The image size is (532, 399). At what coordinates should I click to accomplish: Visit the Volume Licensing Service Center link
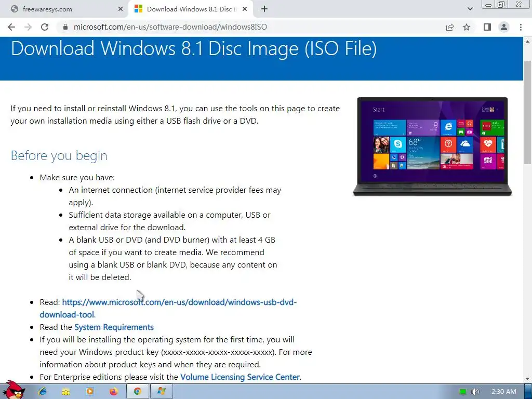(x=240, y=377)
